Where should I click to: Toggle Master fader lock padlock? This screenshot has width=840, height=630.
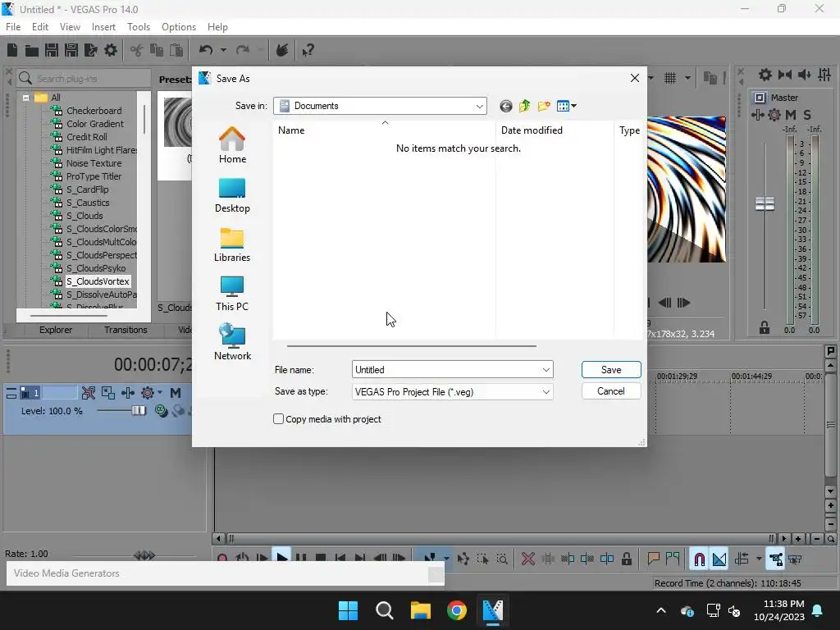tap(765, 327)
